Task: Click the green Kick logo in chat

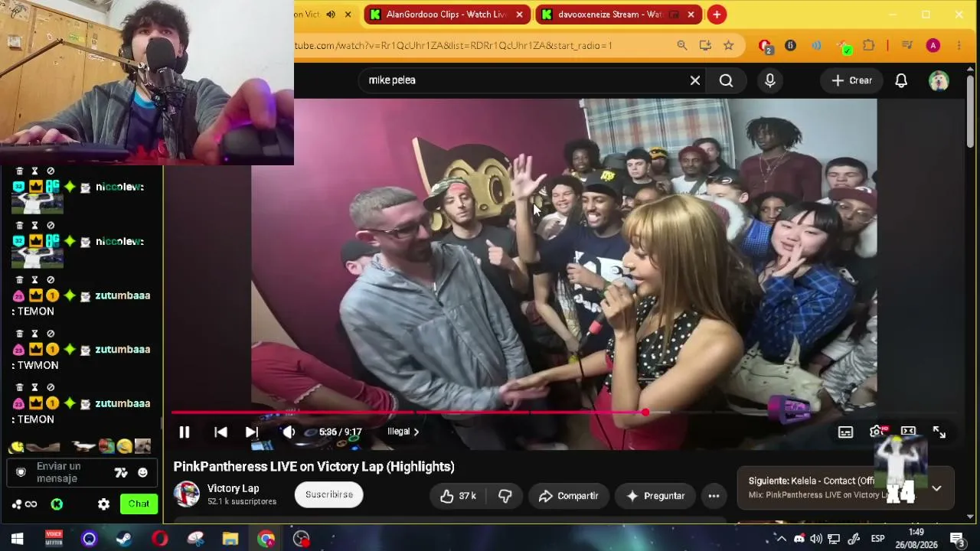Action: 57,504
